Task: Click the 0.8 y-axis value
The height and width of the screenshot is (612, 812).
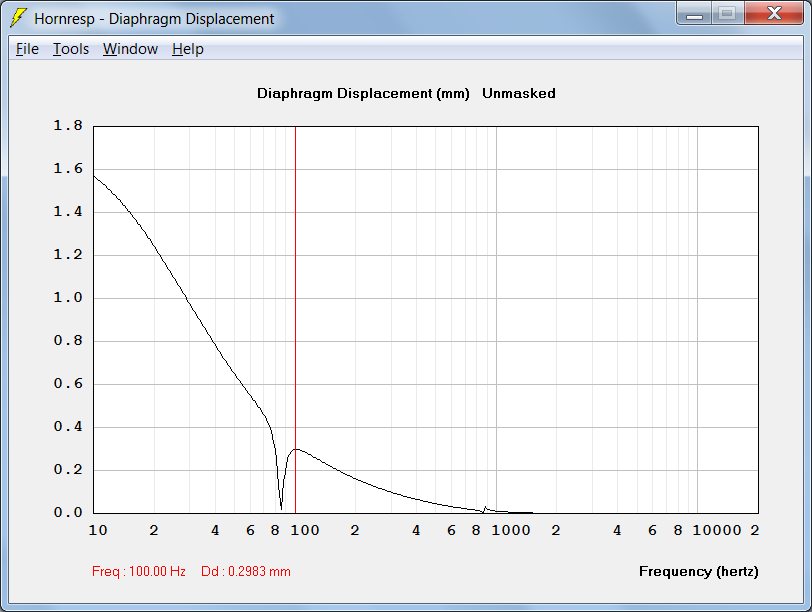Action: click(68, 341)
